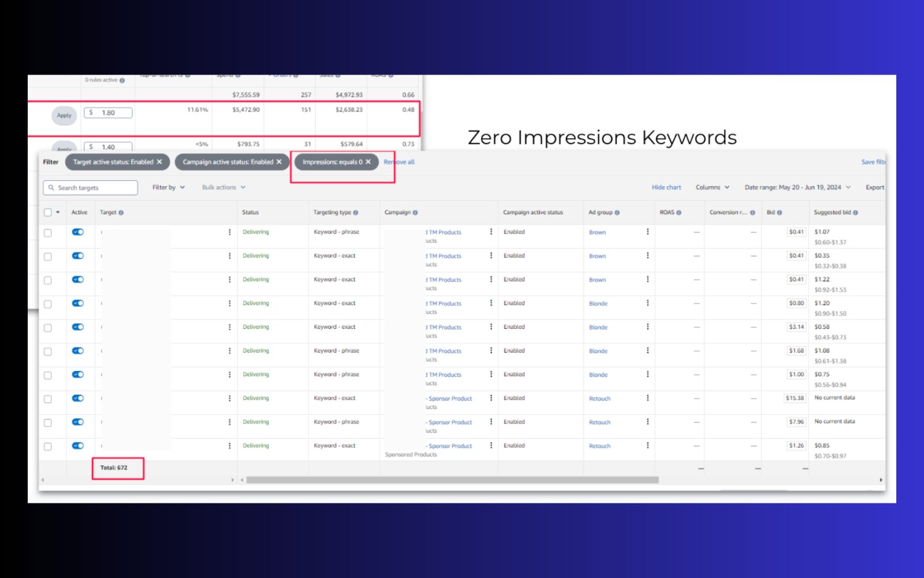Open campaign options menu in $7.96 bid row
This screenshot has height=578, width=924.
tap(491, 421)
